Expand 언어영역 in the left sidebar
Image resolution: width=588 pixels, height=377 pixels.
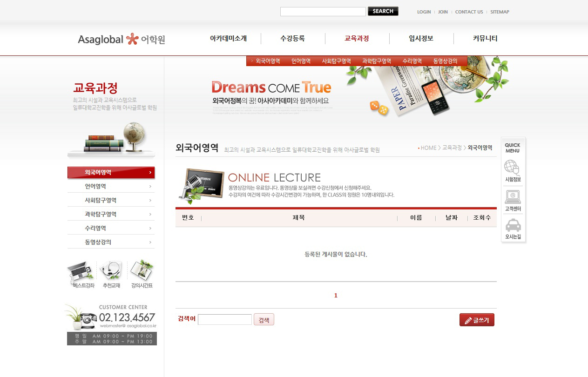tap(111, 186)
